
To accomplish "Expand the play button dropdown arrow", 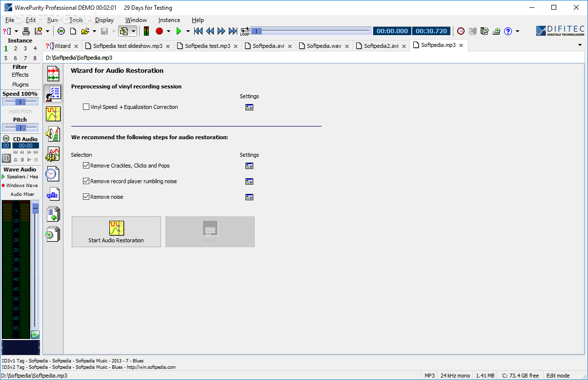I will click(188, 31).
